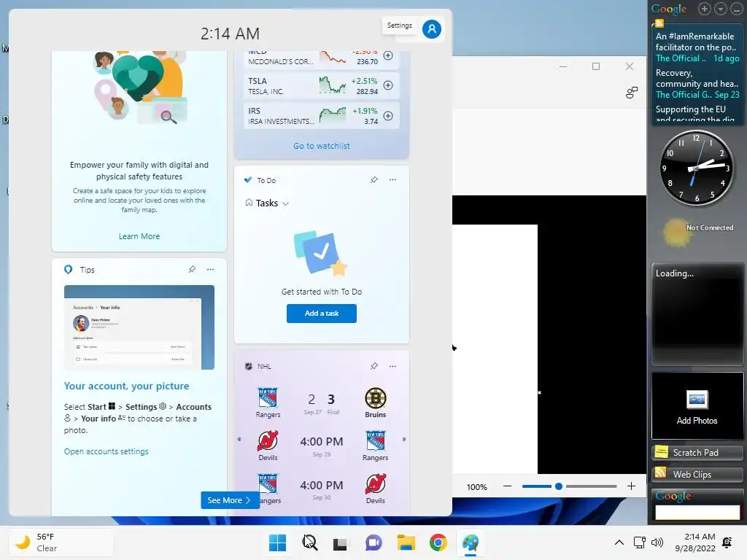Open Tips widget more options

click(x=210, y=270)
